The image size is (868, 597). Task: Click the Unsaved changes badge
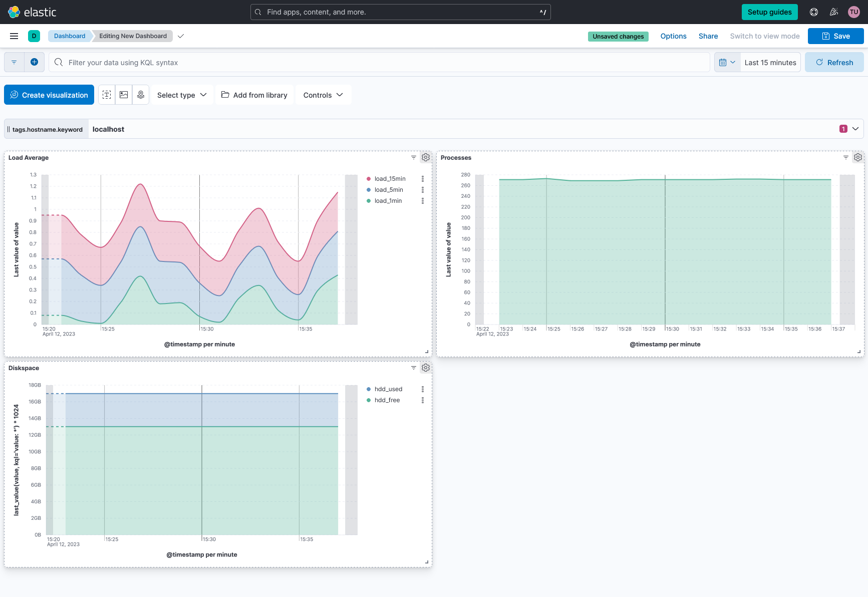[618, 36]
